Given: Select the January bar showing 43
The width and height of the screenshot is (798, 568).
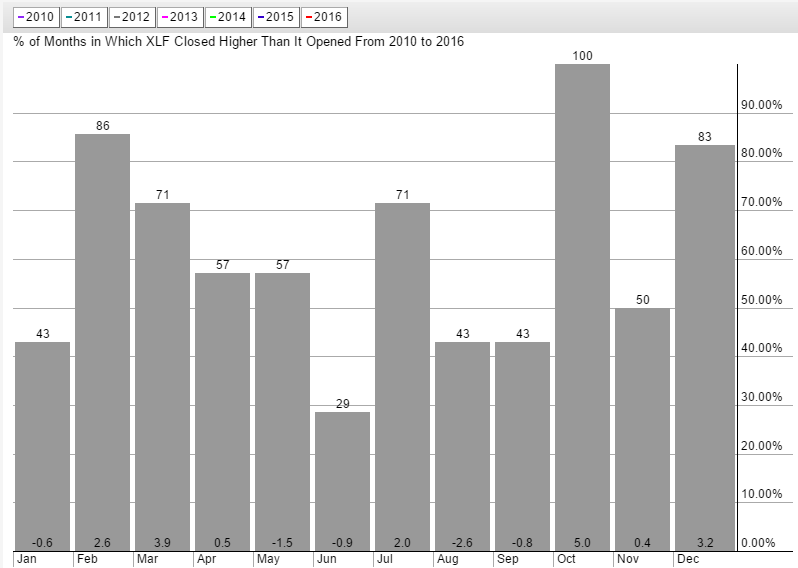Looking at the screenshot, I should (42, 446).
